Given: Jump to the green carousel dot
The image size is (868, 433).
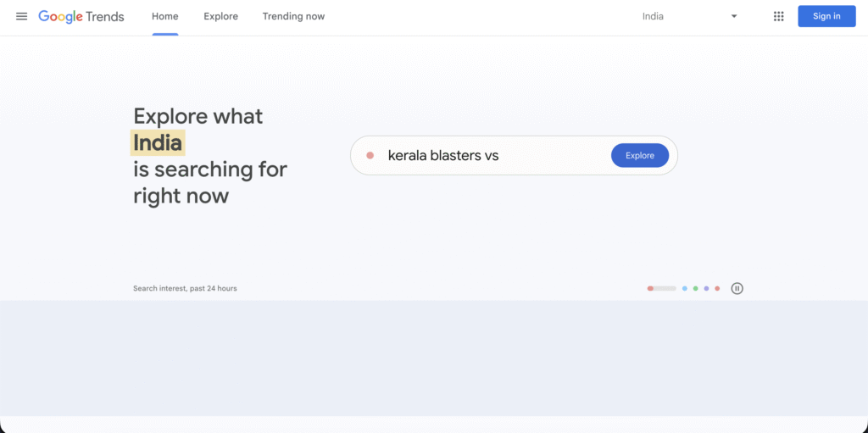Looking at the screenshot, I should pos(696,288).
